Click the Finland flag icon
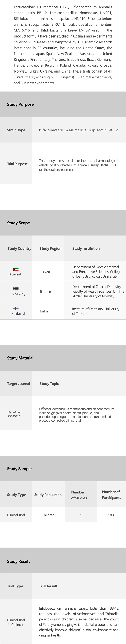The height and width of the screenshot is (644, 126). pyautogui.click(x=16, y=308)
